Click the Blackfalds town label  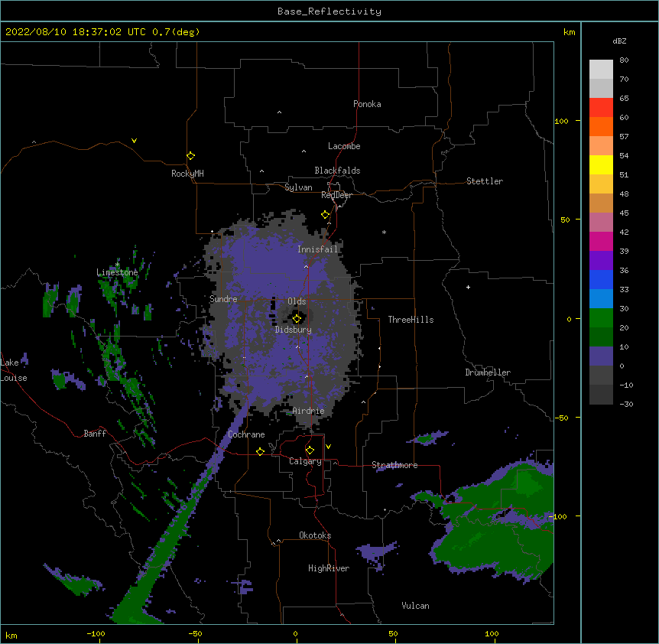[337, 171]
